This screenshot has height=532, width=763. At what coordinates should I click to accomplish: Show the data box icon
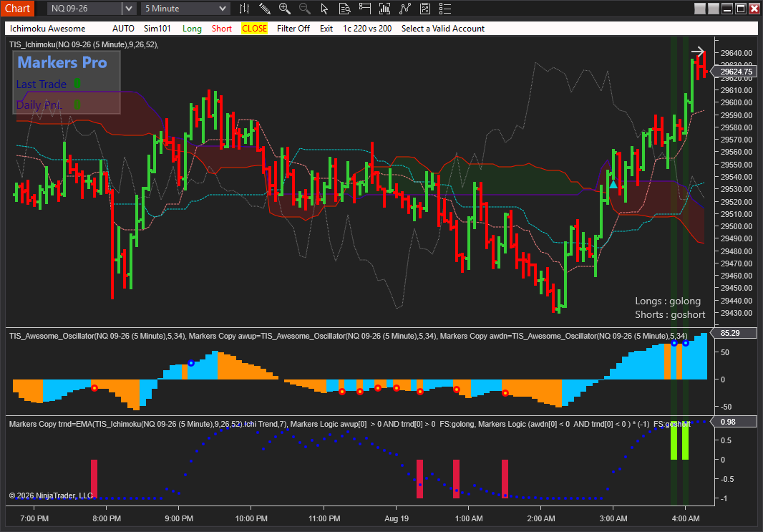(x=344, y=9)
